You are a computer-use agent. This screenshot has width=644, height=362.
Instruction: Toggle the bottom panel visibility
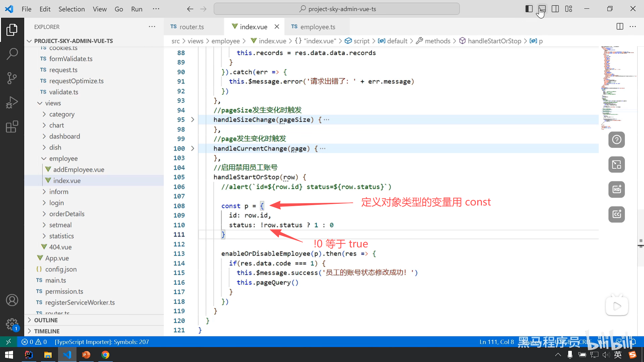tap(542, 9)
